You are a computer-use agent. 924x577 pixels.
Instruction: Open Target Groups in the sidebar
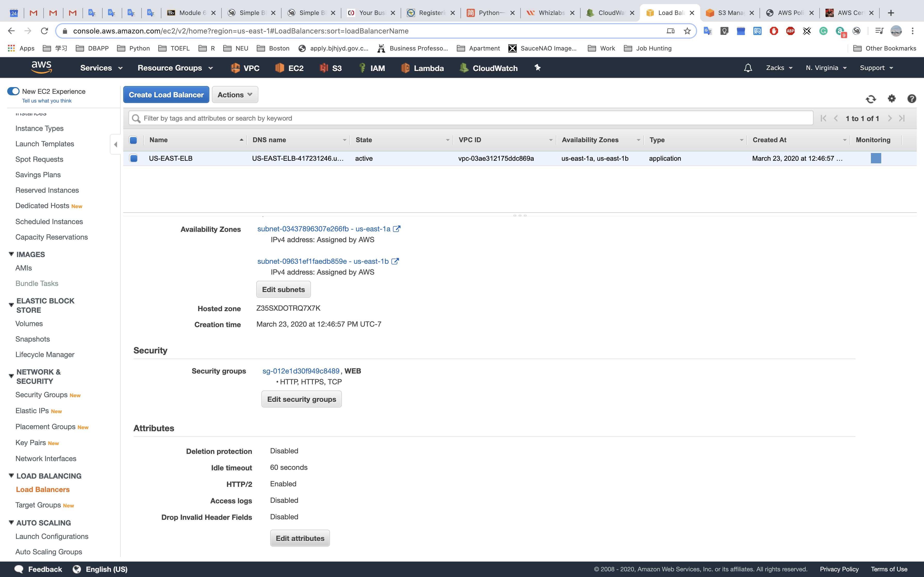38,505
